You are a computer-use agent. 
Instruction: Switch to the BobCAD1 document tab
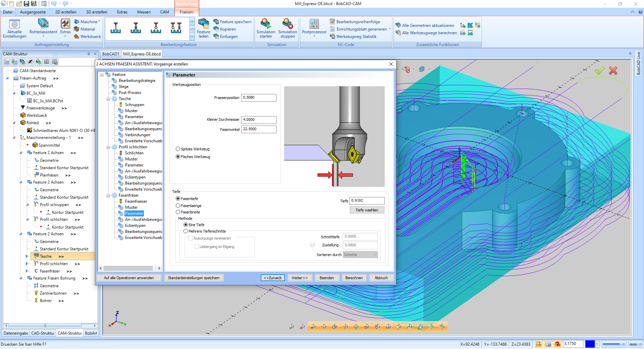111,54
